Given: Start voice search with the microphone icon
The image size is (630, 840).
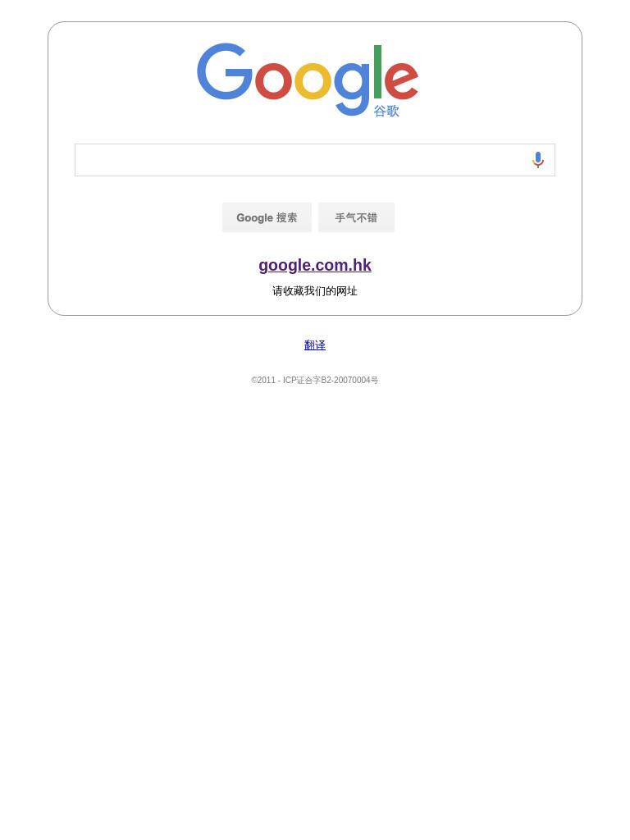Looking at the screenshot, I should (x=538, y=160).
